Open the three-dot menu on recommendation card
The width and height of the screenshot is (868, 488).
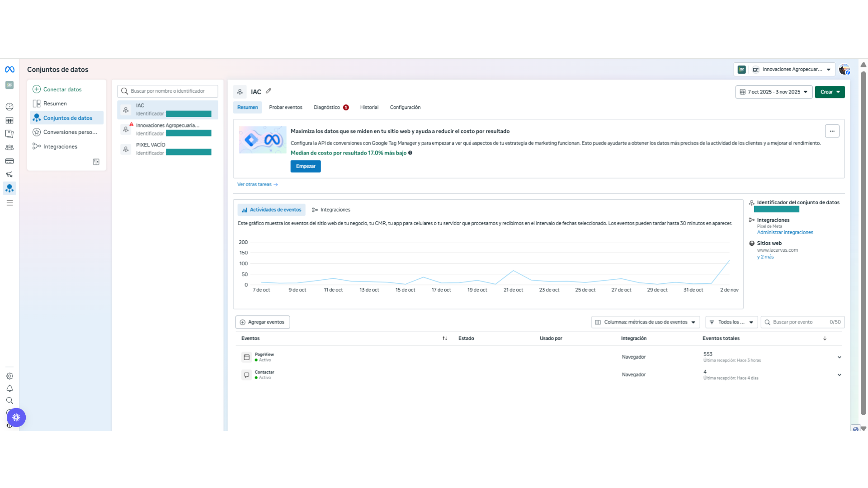pyautogui.click(x=832, y=131)
